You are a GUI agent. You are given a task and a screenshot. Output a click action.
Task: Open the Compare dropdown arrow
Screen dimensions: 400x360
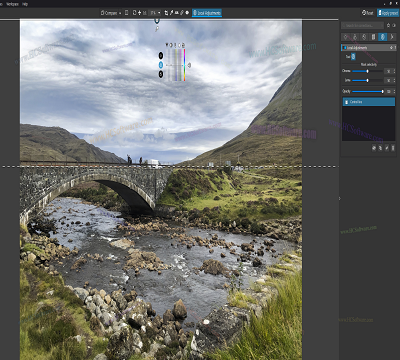click(x=120, y=13)
